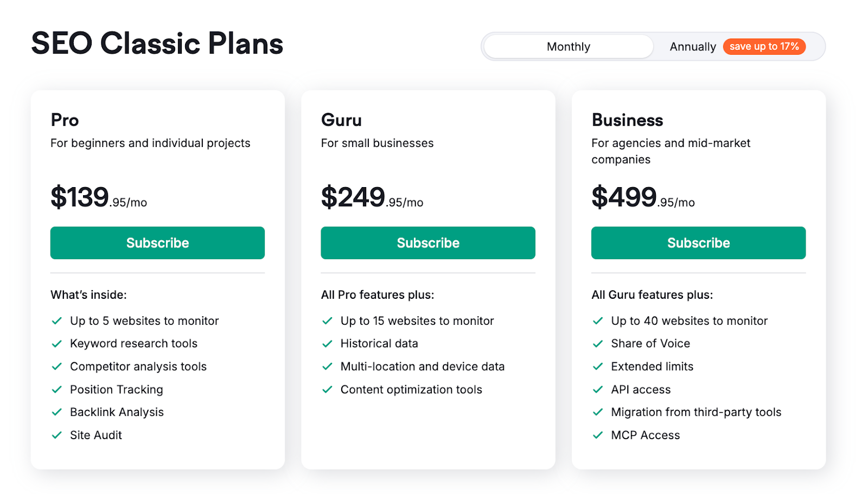Click the checkmark next to Site Audit
Viewport: 868px width, 494px height.
coord(57,435)
